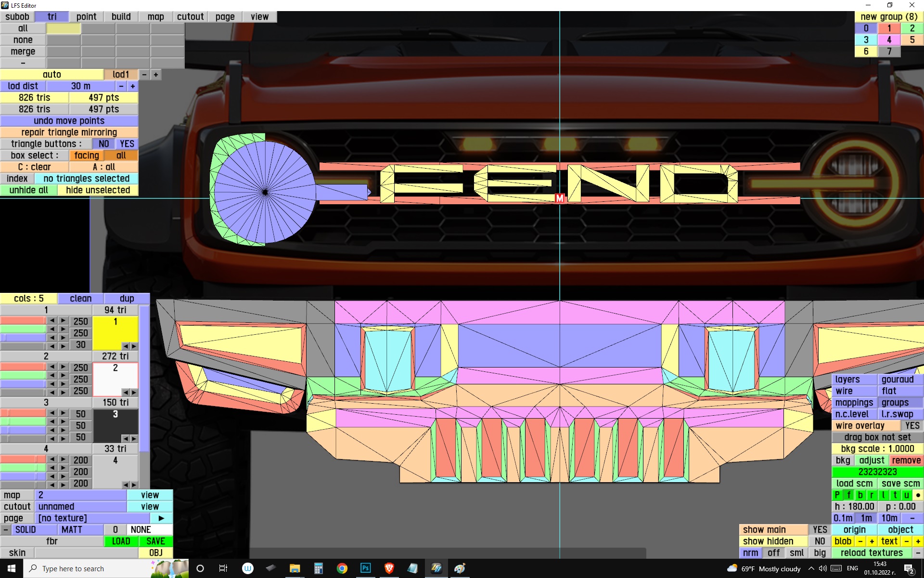Viewport: 924px width, 578px height.
Task: Toggle show hidden NO button
Action: tap(820, 541)
